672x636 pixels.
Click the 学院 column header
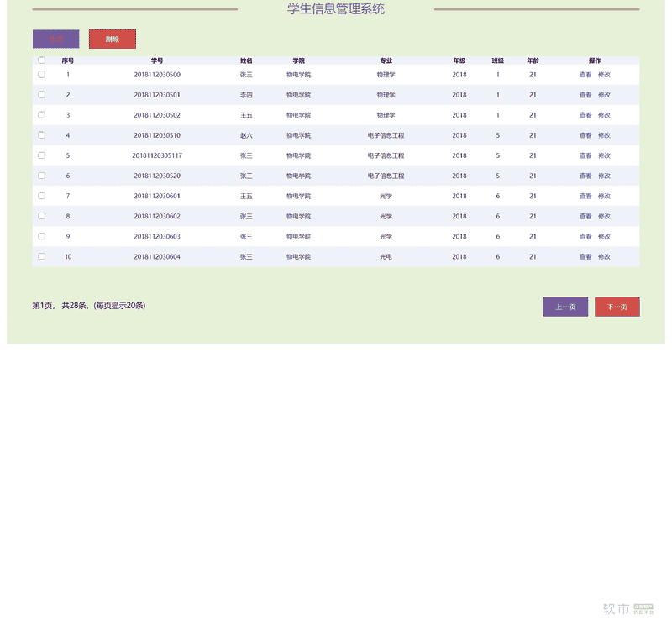click(x=299, y=60)
